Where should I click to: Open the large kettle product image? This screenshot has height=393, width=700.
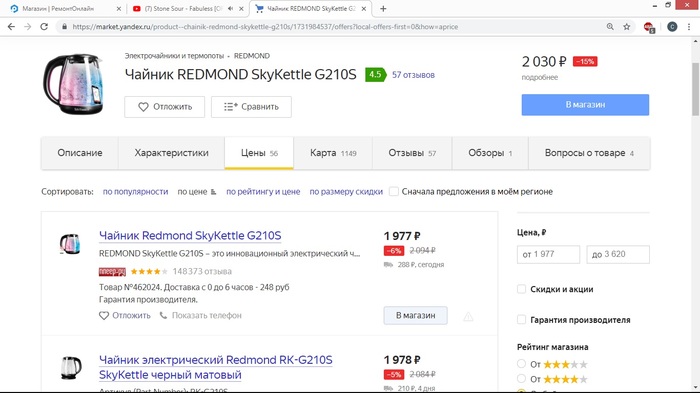pyautogui.click(x=73, y=84)
